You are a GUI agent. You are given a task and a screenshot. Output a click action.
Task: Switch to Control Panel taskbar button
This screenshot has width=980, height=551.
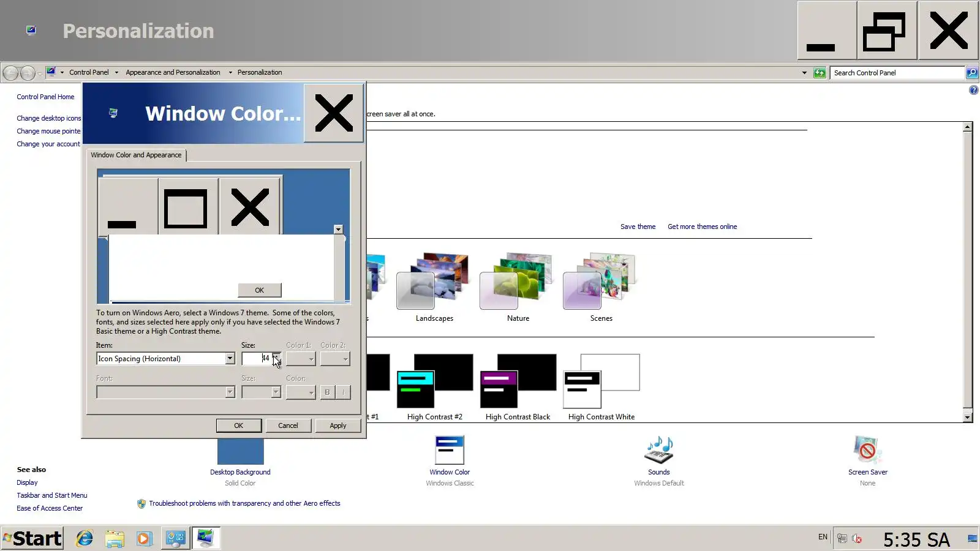[x=175, y=538]
